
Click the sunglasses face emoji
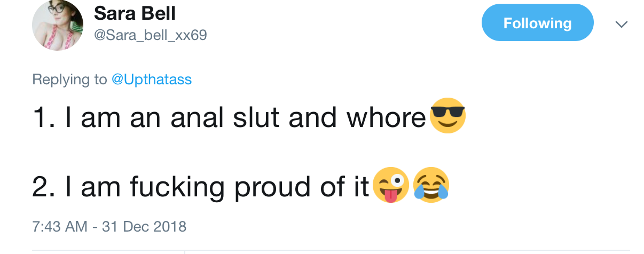coord(447,116)
